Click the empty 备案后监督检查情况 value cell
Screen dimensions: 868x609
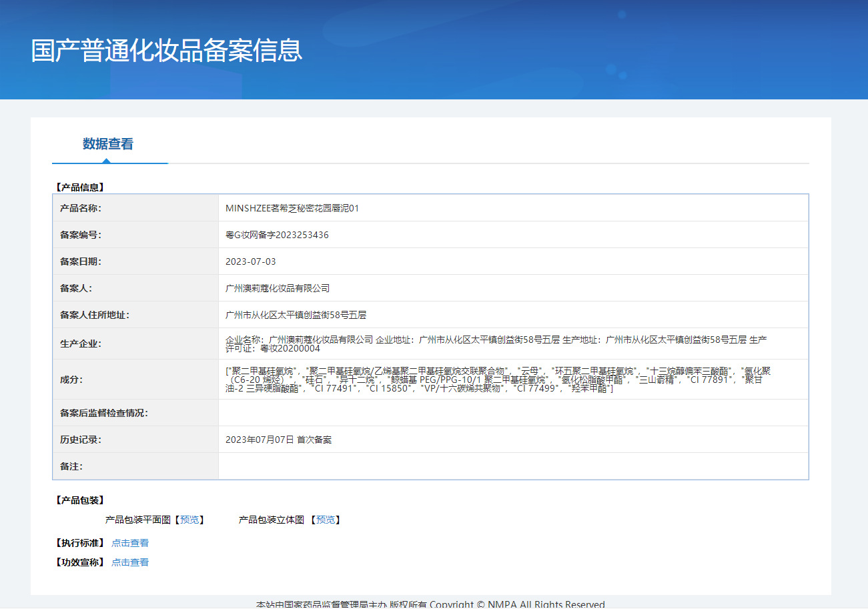coord(513,413)
